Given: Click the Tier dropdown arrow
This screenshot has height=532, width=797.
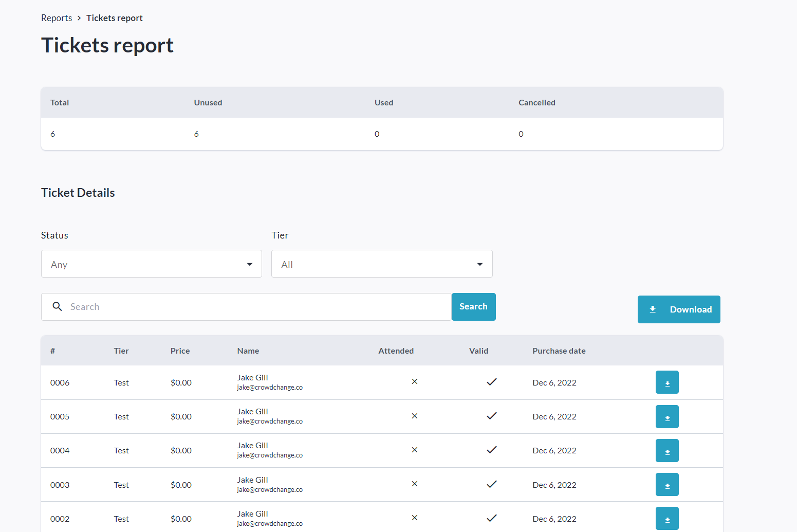Looking at the screenshot, I should point(479,264).
